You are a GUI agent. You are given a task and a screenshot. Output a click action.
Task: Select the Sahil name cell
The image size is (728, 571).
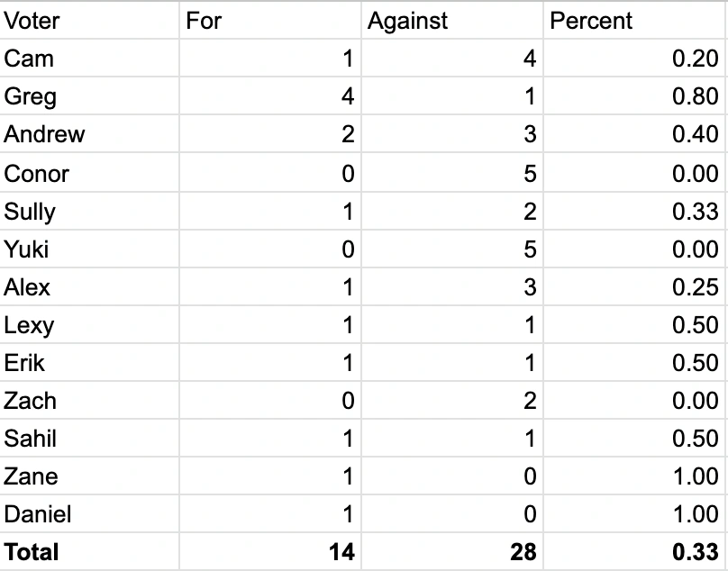pos(31,439)
